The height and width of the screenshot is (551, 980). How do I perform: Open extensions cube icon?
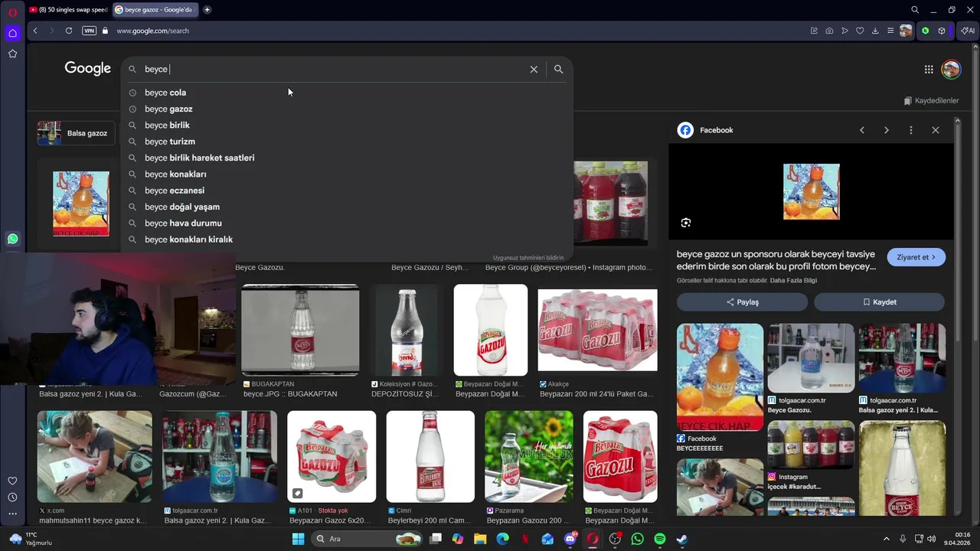pos(942,31)
